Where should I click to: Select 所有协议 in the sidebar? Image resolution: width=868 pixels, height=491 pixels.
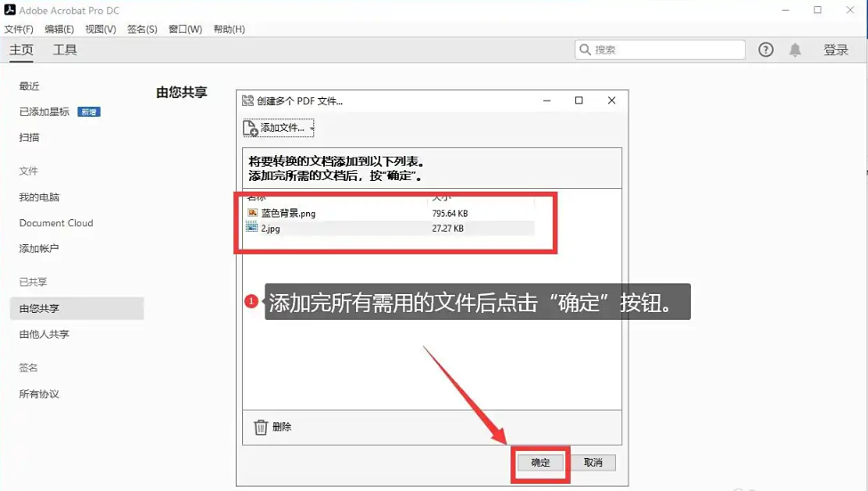point(39,394)
